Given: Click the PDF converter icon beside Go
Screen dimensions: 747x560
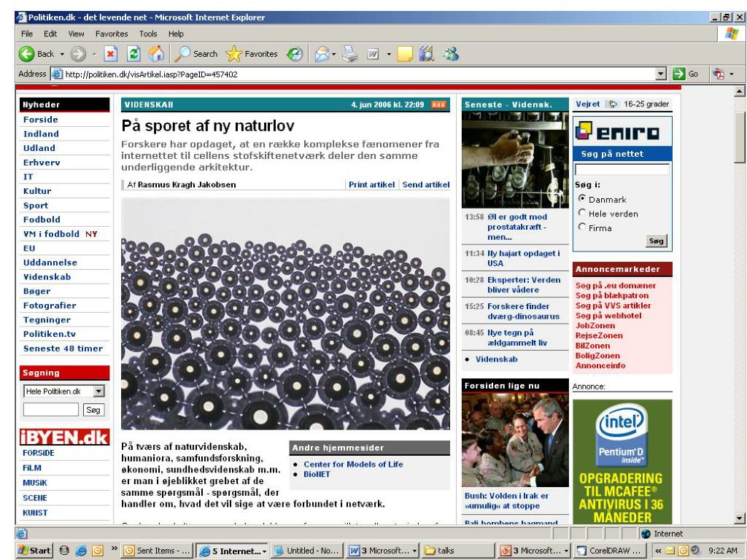Looking at the screenshot, I should 719,74.
